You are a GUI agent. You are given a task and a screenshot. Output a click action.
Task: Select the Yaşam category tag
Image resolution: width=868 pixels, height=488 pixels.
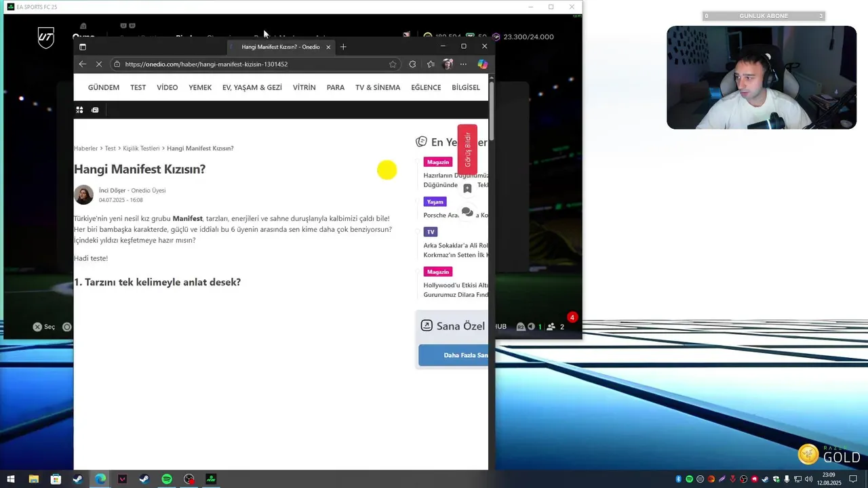(x=435, y=202)
